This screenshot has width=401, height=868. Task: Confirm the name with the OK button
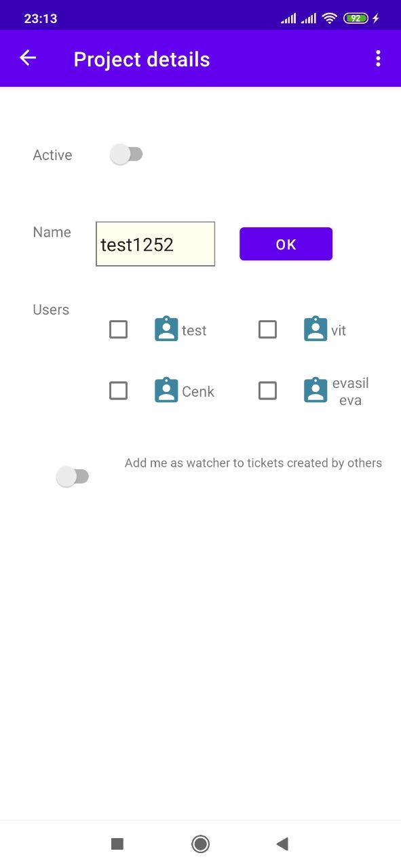286,244
